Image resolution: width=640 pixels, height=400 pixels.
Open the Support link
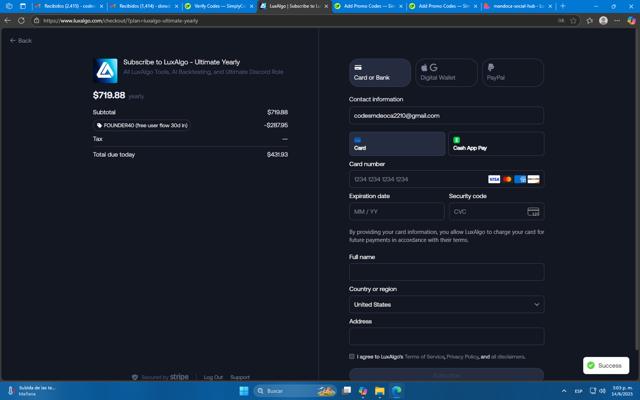tap(240, 377)
